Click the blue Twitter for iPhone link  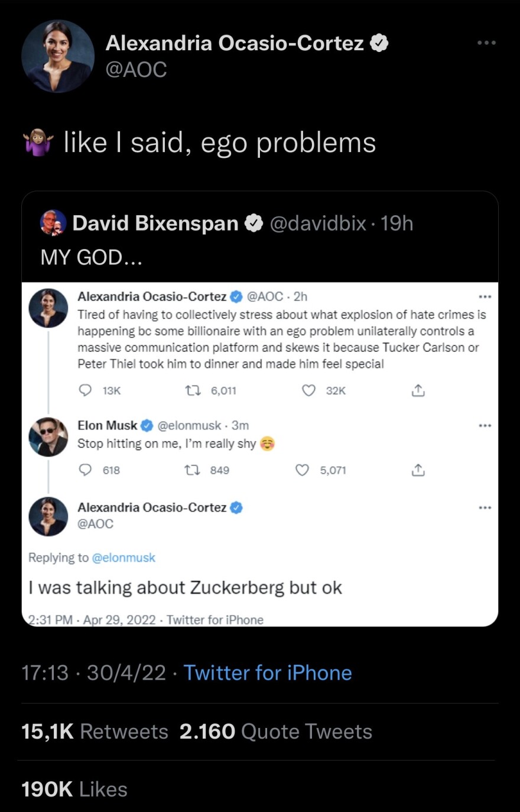point(268,673)
